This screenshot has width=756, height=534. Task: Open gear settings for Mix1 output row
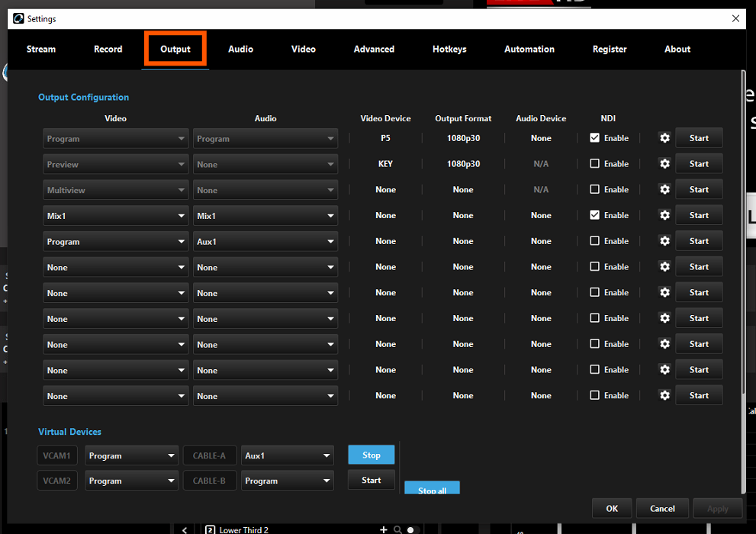click(x=664, y=216)
